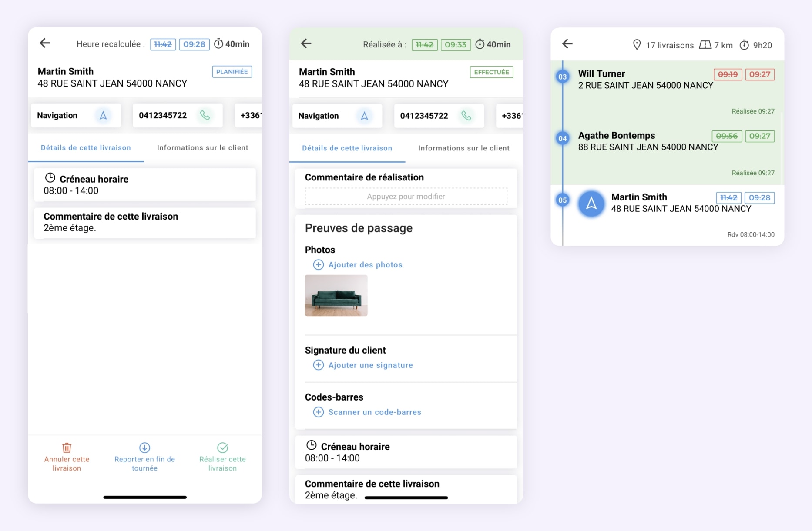The height and width of the screenshot is (531, 812).
Task: Tap the location pin in the route summary
Action: point(637,45)
